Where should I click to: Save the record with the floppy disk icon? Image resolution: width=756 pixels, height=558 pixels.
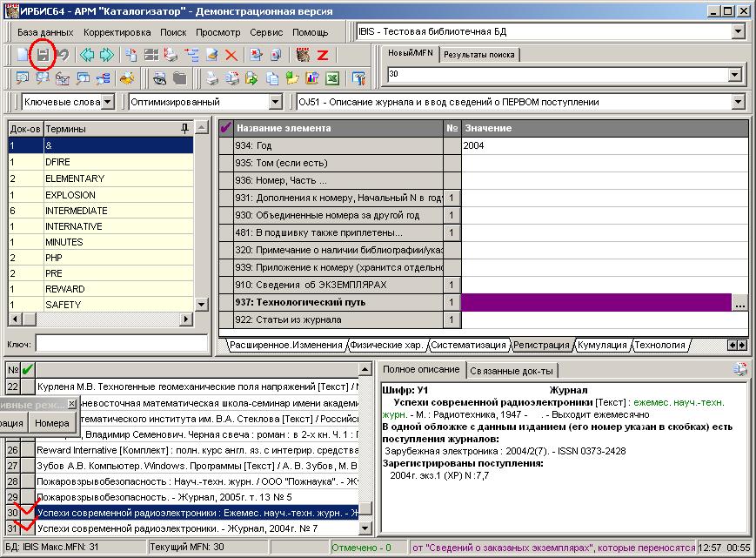[43, 55]
